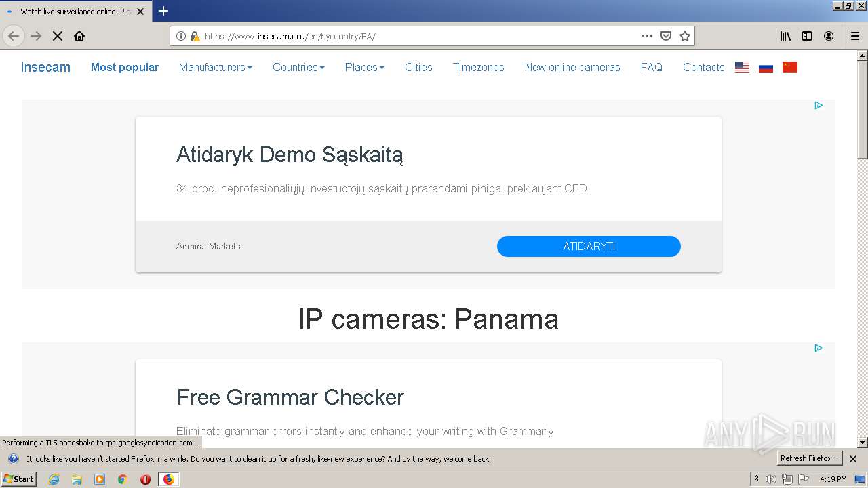Select Firefox taskbar button

point(168,479)
